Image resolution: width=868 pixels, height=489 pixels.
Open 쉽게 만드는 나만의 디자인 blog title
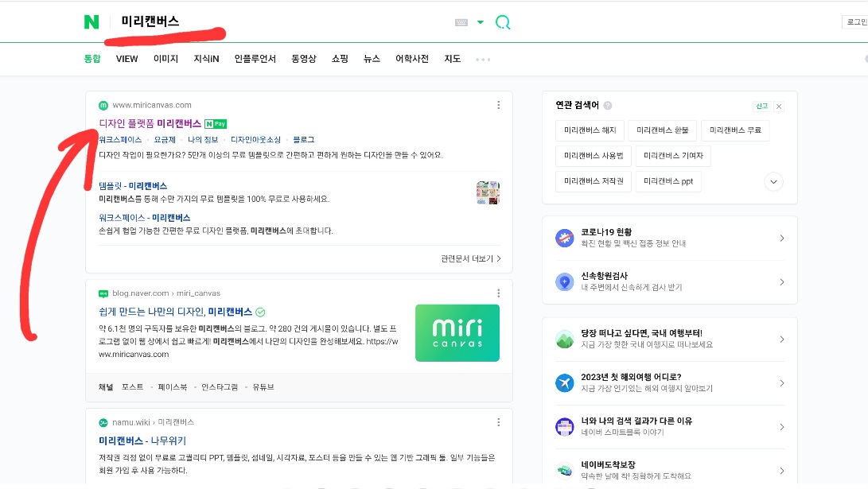tap(176, 312)
